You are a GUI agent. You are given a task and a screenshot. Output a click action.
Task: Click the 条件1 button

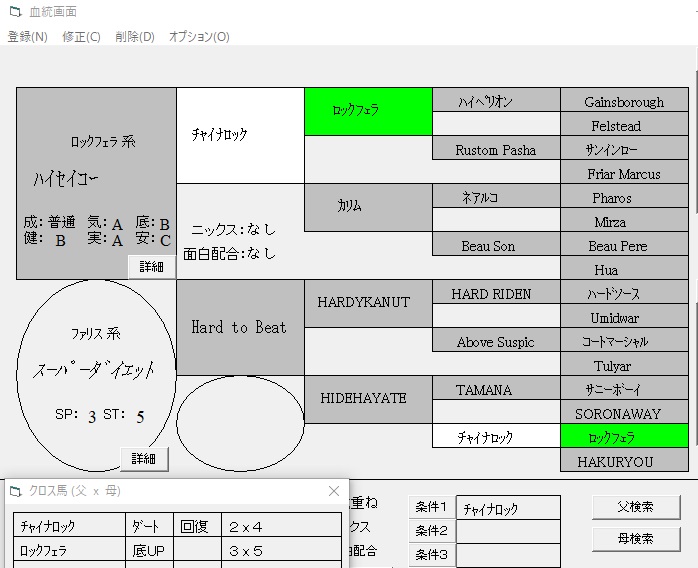pos(431,507)
